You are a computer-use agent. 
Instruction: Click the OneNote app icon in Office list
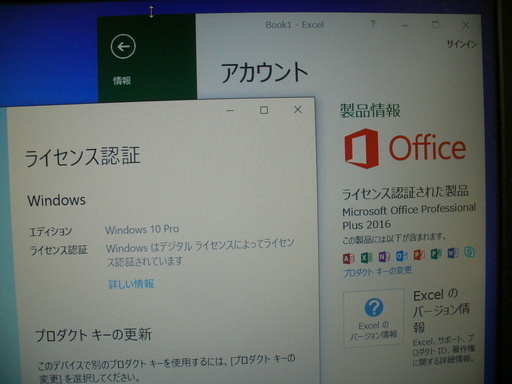pyautogui.click(x=384, y=256)
